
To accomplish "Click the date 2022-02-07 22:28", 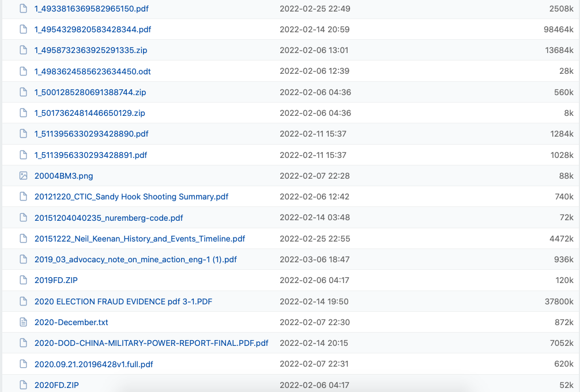I will click(x=315, y=176).
